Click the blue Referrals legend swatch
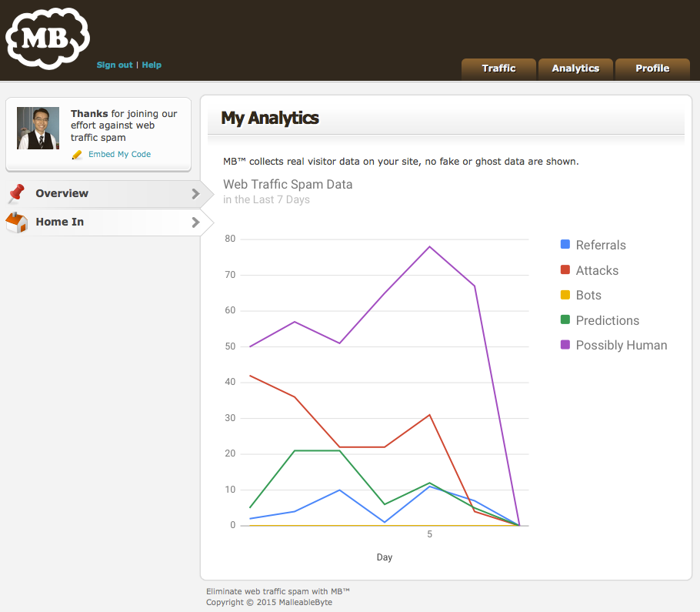Viewport: 700px width, 612px height. [x=565, y=244]
